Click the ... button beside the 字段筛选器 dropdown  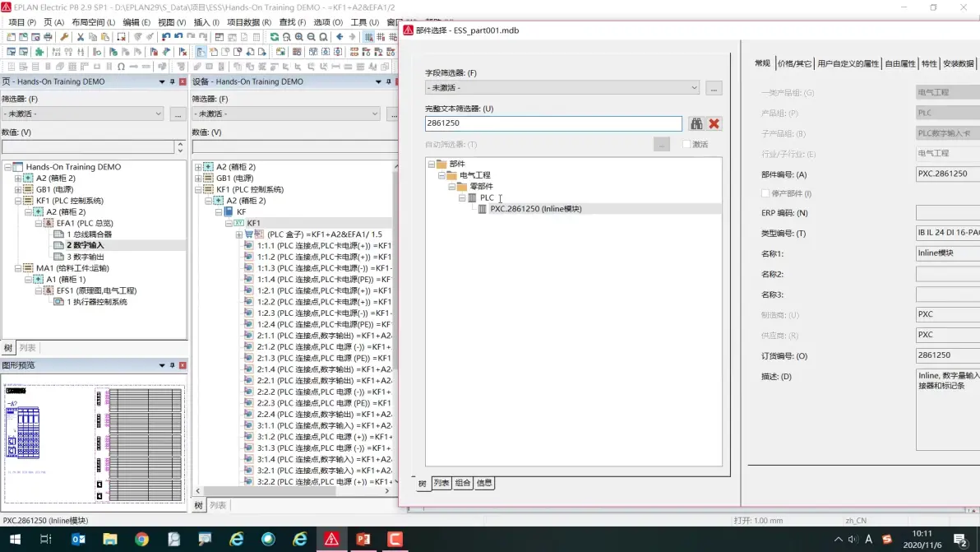pos(713,88)
